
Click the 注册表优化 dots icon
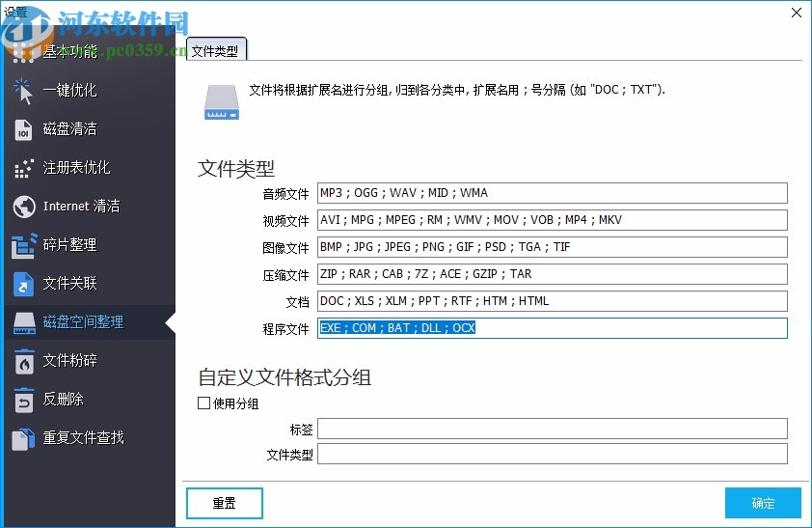point(24,168)
